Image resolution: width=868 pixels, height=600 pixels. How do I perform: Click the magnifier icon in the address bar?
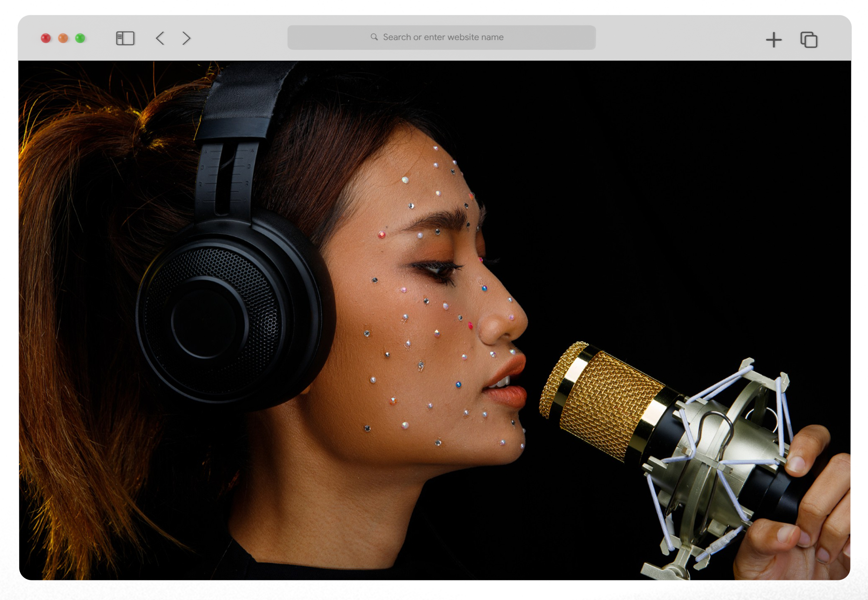pyautogui.click(x=374, y=37)
